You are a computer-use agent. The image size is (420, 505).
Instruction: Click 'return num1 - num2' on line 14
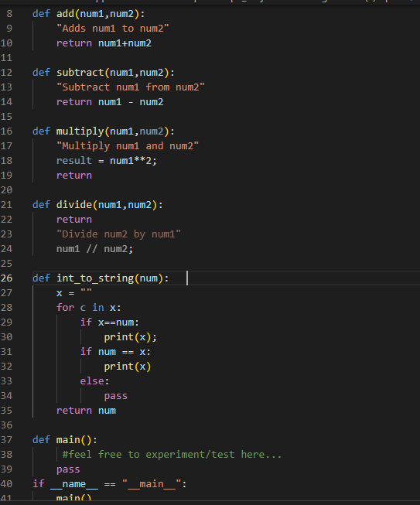coord(110,102)
